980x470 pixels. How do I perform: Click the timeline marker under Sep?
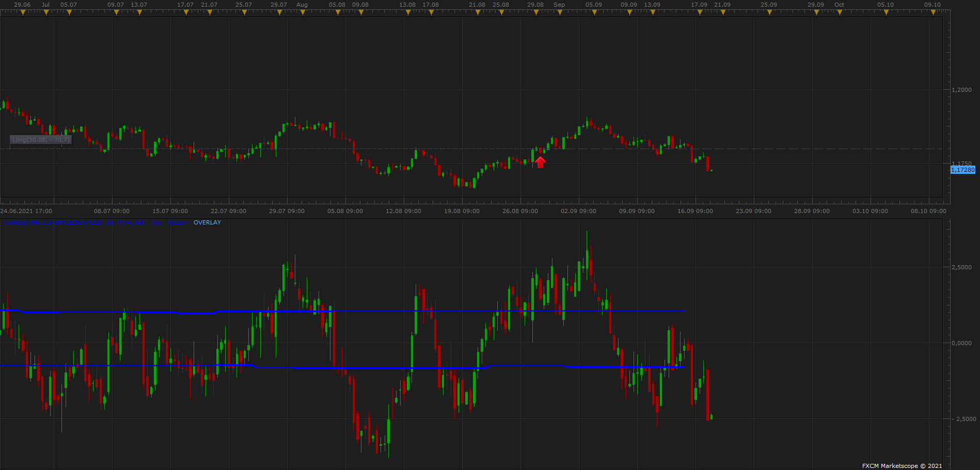coord(560,13)
